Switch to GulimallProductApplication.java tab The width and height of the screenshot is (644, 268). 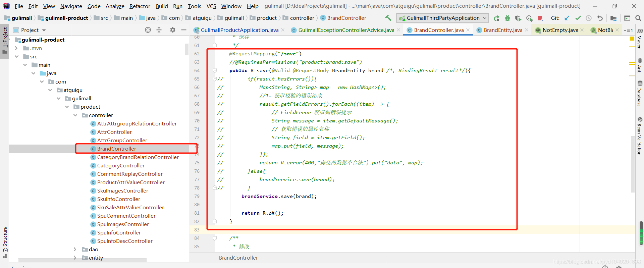click(x=239, y=30)
